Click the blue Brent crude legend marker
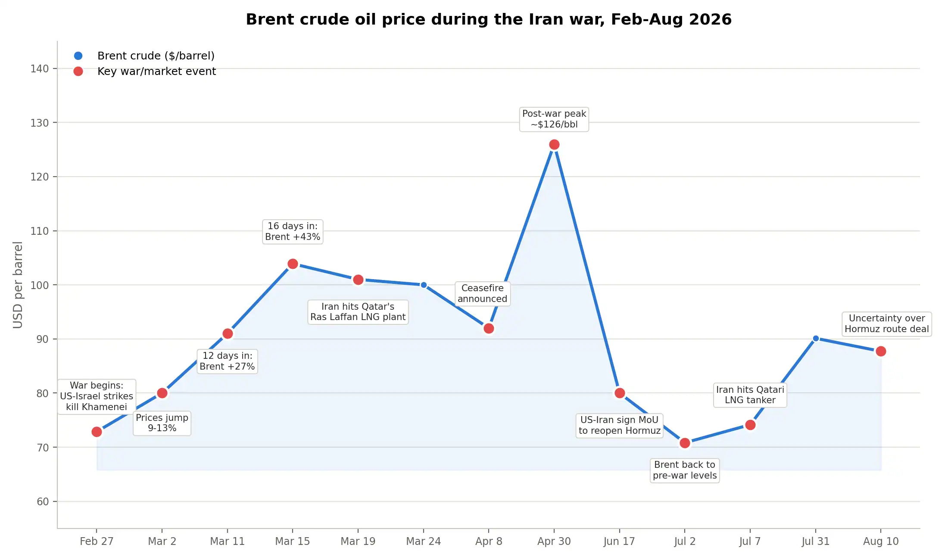 (78, 56)
